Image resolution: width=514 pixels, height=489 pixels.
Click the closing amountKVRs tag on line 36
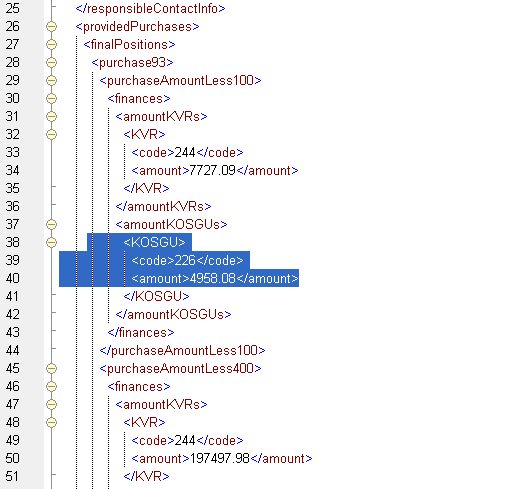coord(163,207)
